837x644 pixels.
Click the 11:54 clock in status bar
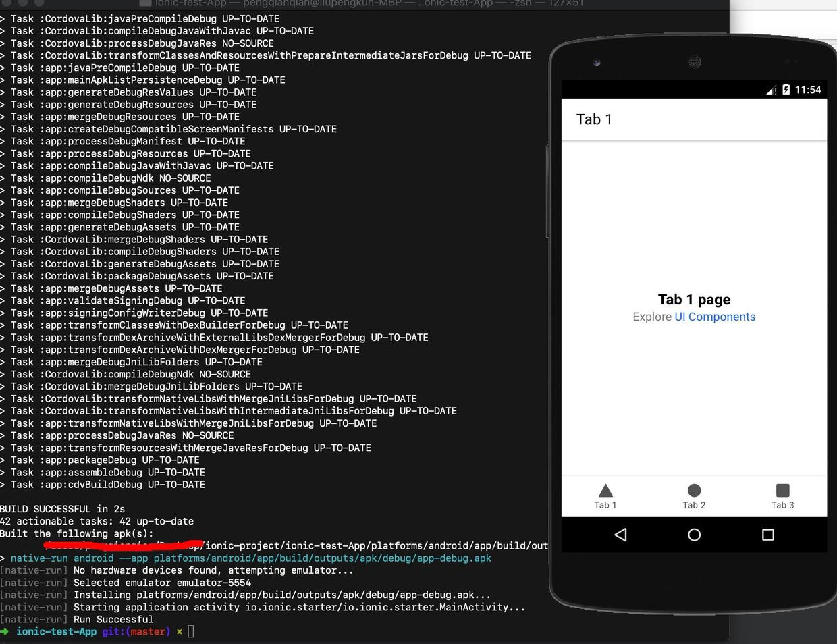tap(808, 90)
